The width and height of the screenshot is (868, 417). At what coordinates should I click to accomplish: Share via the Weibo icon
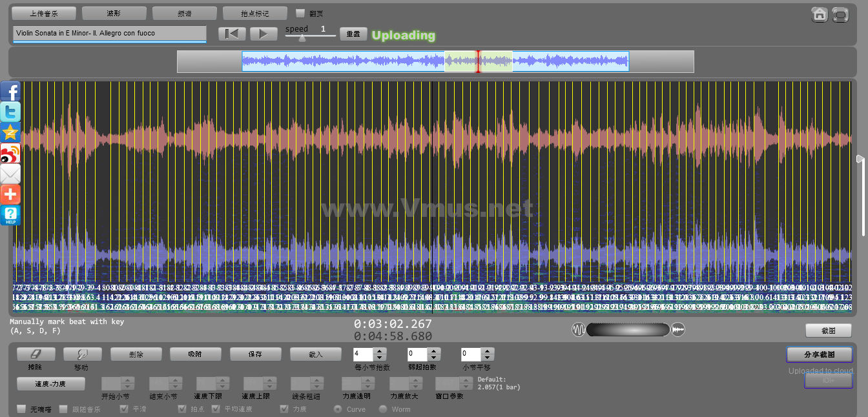coord(10,154)
